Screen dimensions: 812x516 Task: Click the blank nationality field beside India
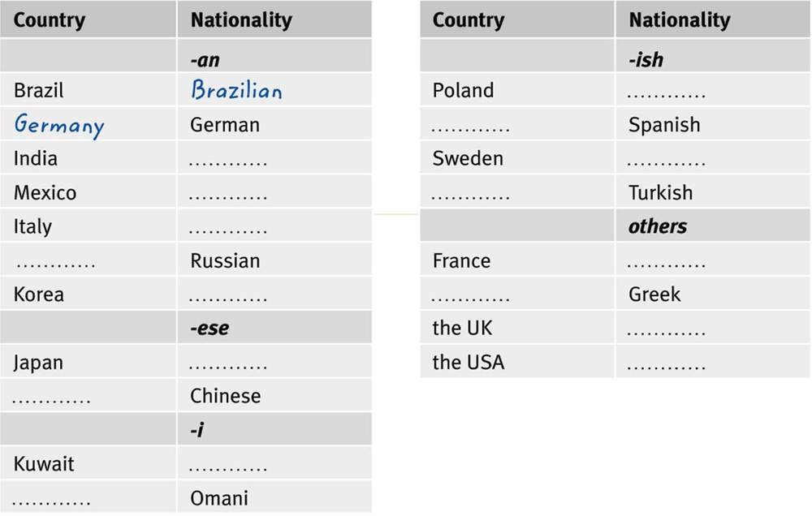point(228,162)
